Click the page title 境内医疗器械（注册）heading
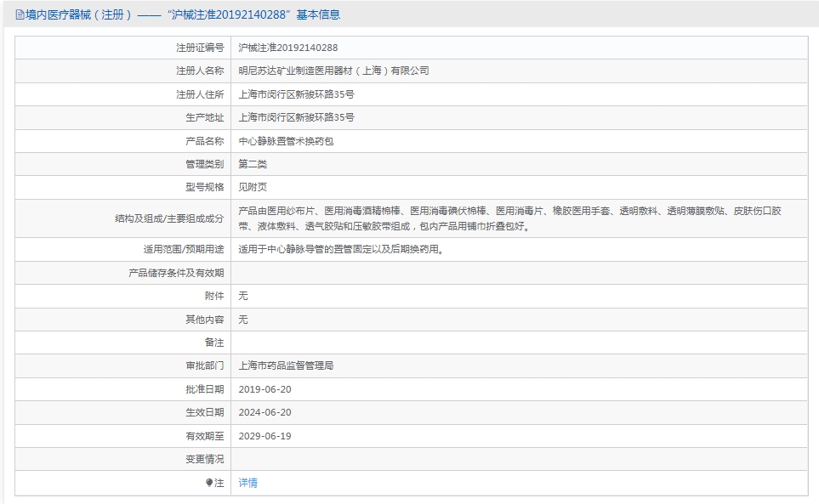This screenshot has height=504, width=819. coord(78,14)
